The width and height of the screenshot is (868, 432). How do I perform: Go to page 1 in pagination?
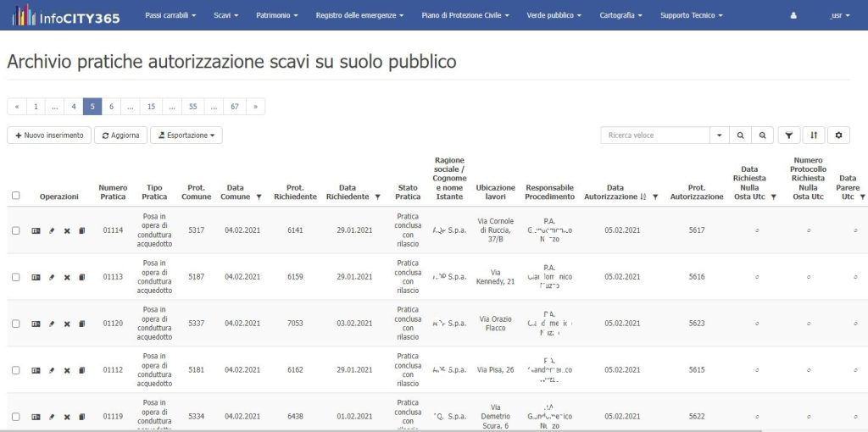36,107
